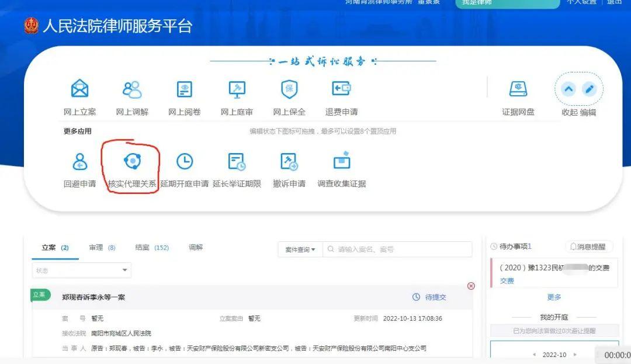Open 网上立案 online case filing icon

79,89
